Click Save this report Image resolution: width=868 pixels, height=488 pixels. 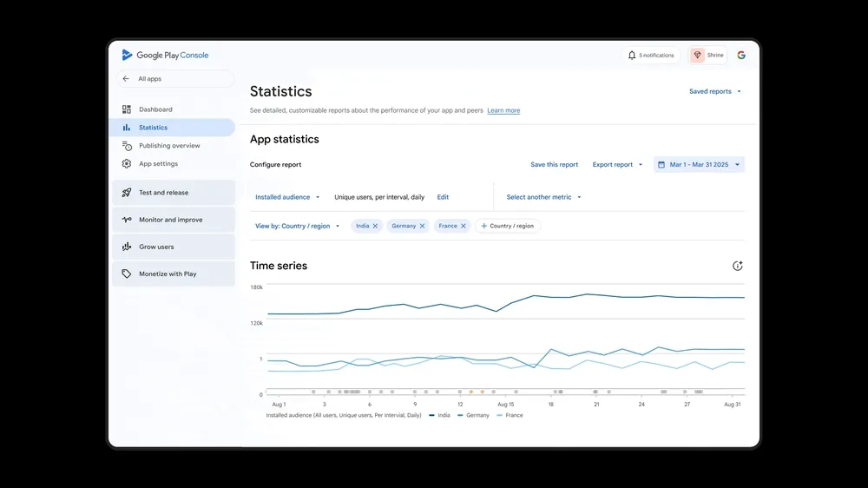(x=554, y=164)
